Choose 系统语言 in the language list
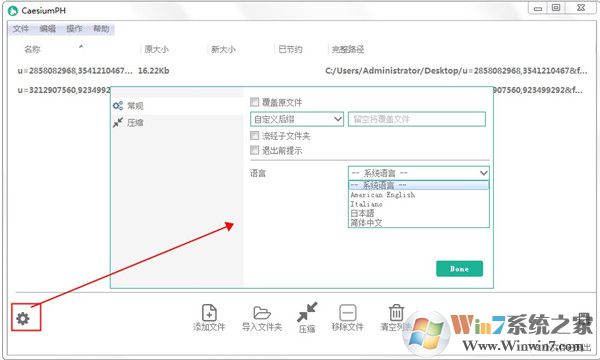This screenshot has width=600, height=360. coord(419,185)
